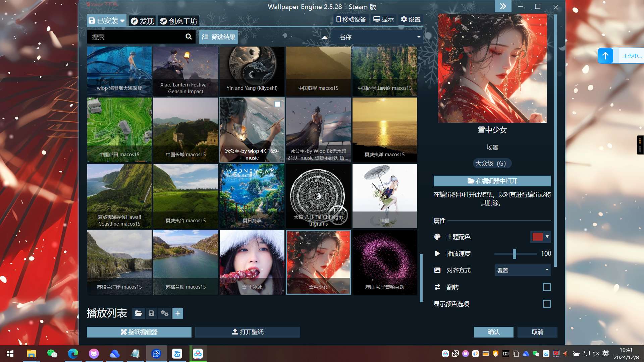Click the 雪中少女 preview image
The width and height of the screenshot is (644, 362).
pyautogui.click(x=492, y=68)
